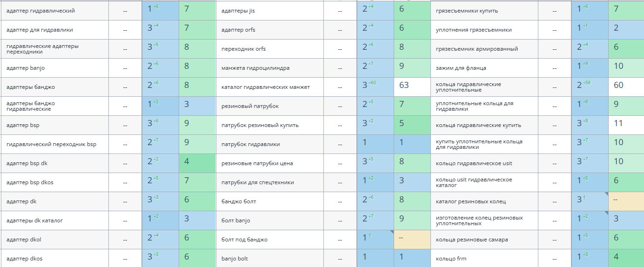Click the +9 change indicator for "зажим для фланца"
Viewport: 644px width, 267px height.
pos(585,64)
